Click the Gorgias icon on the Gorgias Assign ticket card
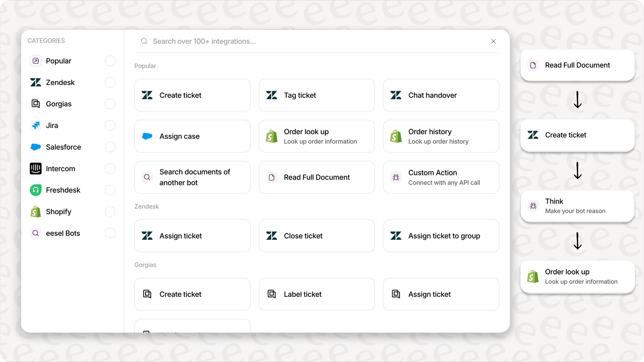This screenshot has height=362, width=644. [x=396, y=294]
